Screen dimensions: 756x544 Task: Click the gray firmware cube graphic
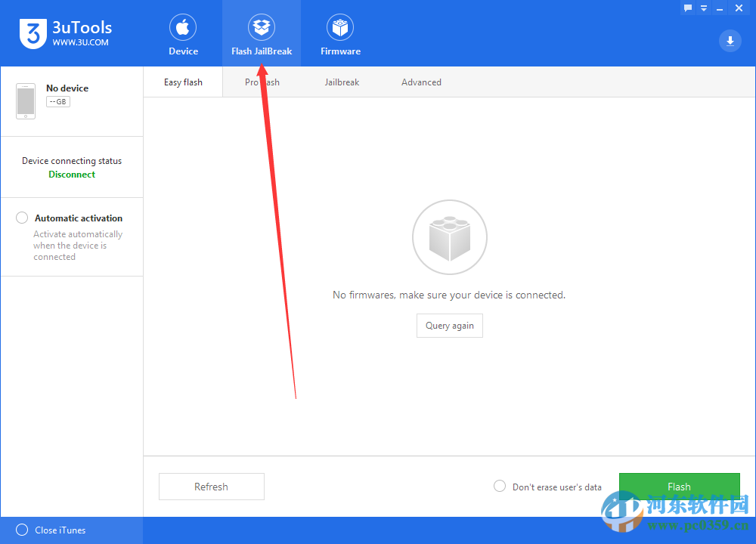tap(450, 236)
